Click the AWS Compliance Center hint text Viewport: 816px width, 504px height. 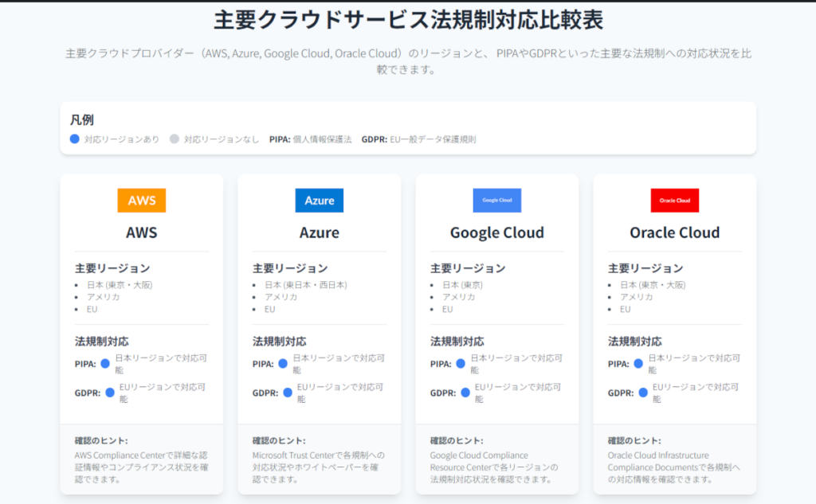[142, 467]
